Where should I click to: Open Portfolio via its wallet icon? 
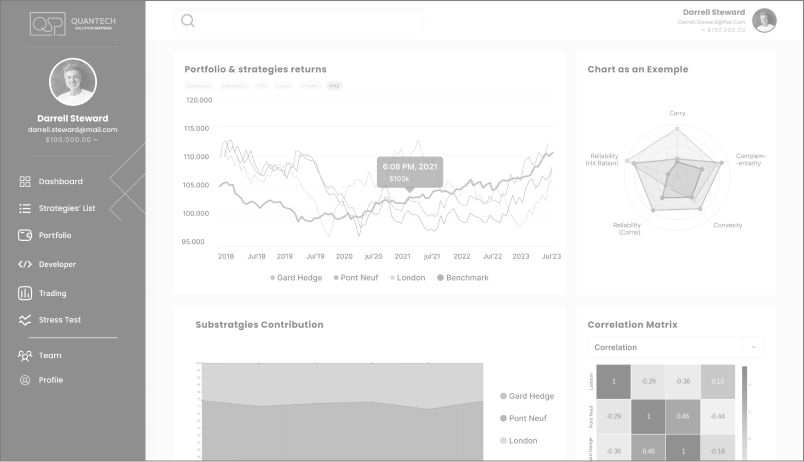point(25,235)
